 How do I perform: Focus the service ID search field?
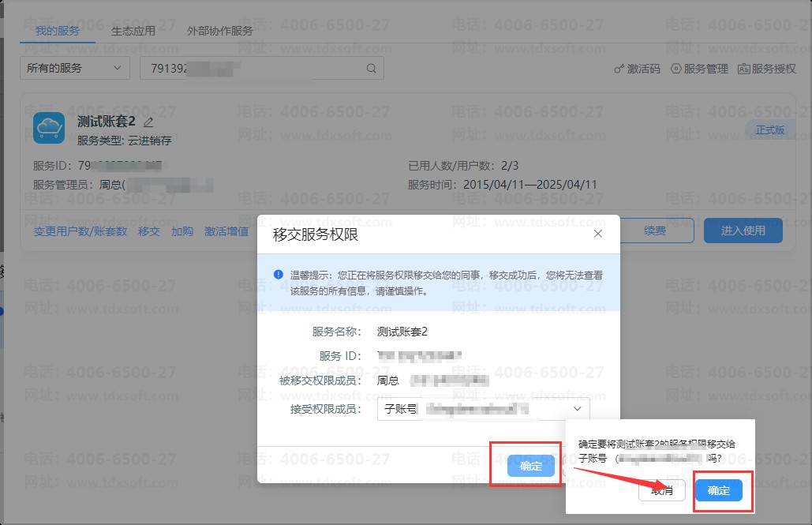pyautogui.click(x=253, y=68)
